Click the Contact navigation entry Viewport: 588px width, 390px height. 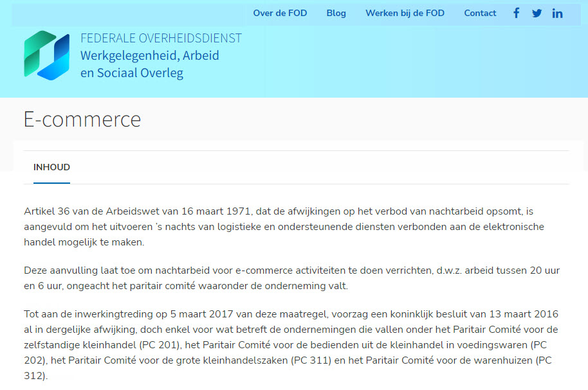480,13
